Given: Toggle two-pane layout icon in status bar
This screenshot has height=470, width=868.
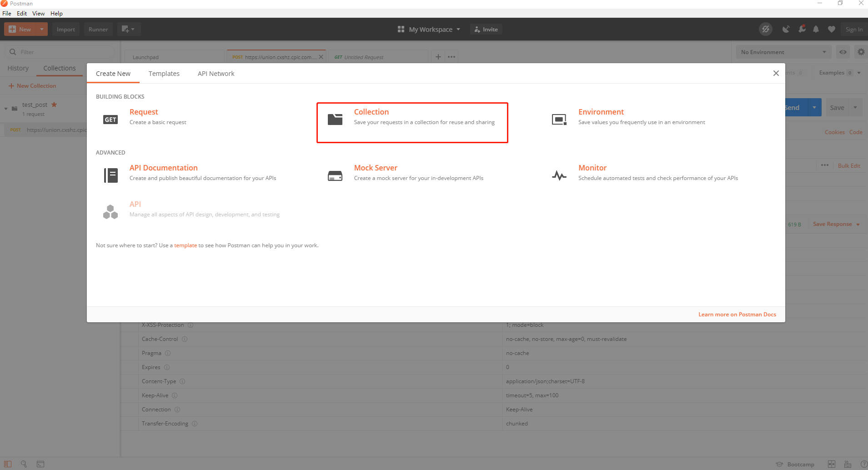Looking at the screenshot, I should click(832, 464).
